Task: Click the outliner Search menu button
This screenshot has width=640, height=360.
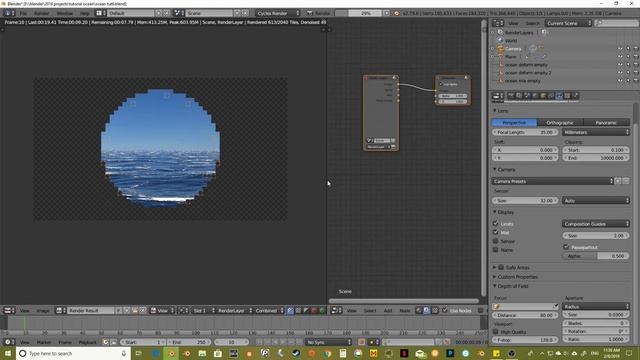Action: [532, 23]
